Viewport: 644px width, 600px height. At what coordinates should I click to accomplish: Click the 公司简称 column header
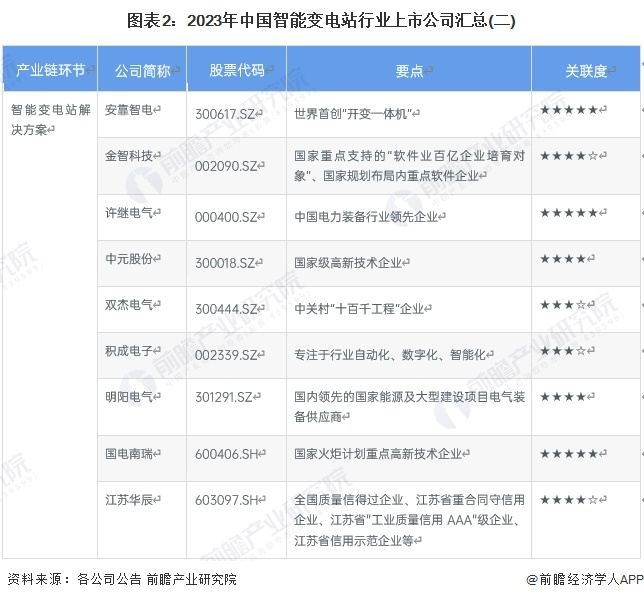[x=143, y=71]
